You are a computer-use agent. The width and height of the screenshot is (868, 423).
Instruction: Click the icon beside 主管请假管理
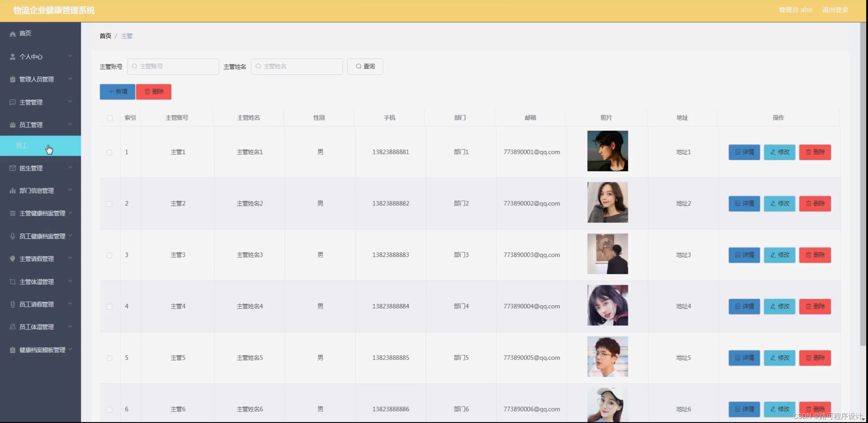click(13, 259)
